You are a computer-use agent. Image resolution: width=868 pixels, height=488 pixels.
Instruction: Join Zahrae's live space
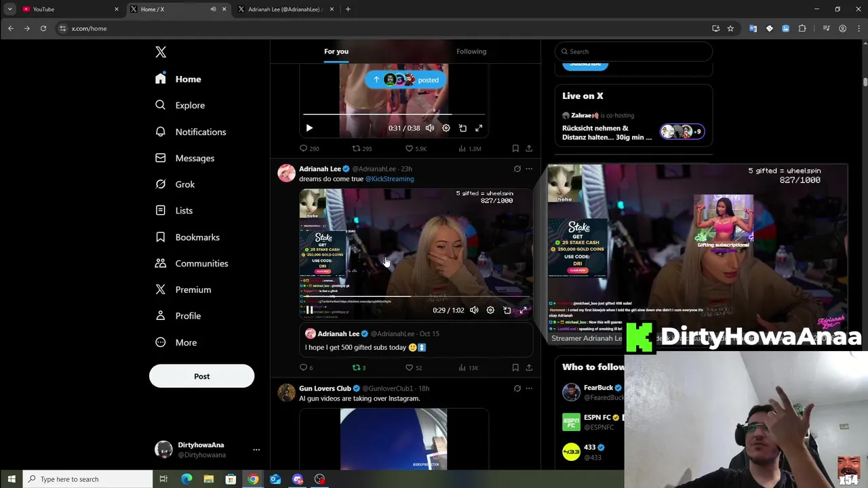click(x=633, y=127)
